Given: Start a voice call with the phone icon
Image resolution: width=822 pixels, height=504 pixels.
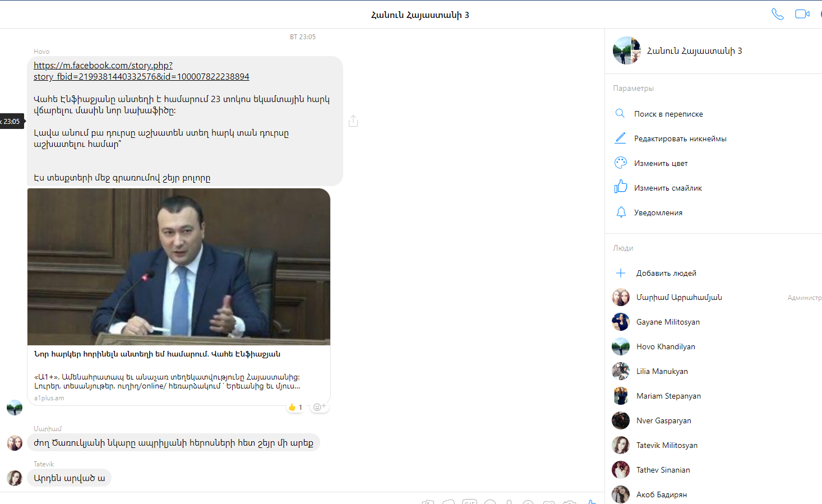Looking at the screenshot, I should 777,14.
